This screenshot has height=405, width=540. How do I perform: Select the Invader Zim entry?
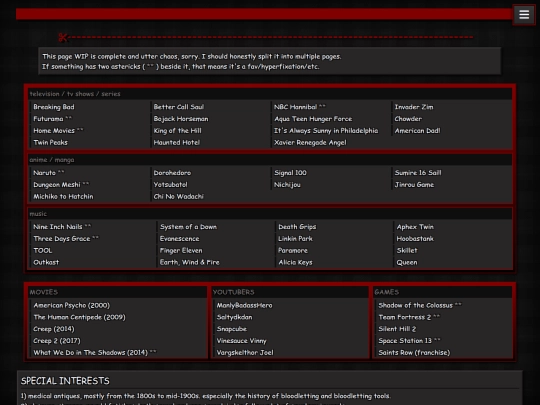(414, 107)
